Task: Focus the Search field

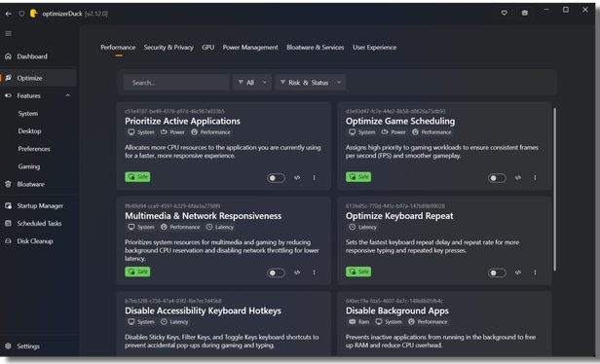Action: pyautogui.click(x=176, y=82)
